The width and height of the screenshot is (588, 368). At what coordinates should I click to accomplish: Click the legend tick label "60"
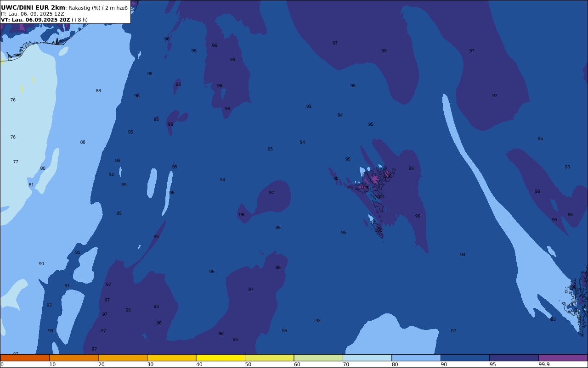coord(297,364)
